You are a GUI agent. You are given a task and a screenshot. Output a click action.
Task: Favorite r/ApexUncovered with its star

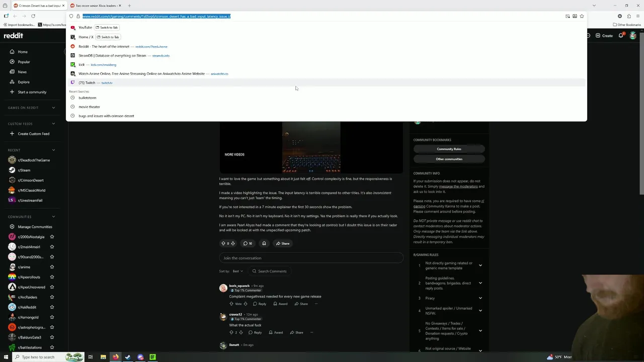tap(52, 287)
